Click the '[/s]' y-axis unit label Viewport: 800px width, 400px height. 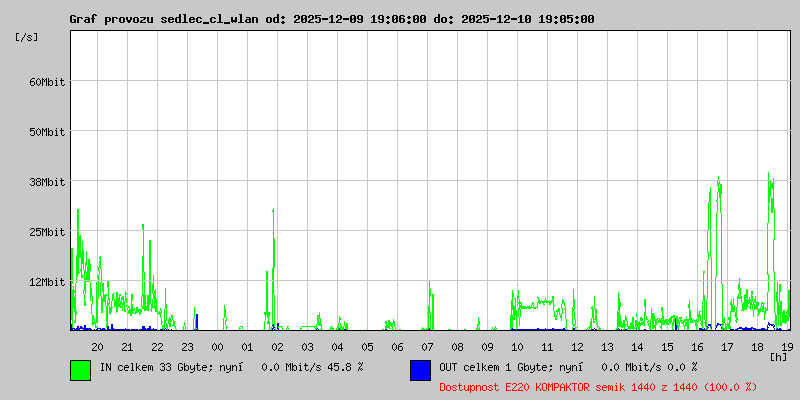[x=27, y=37]
